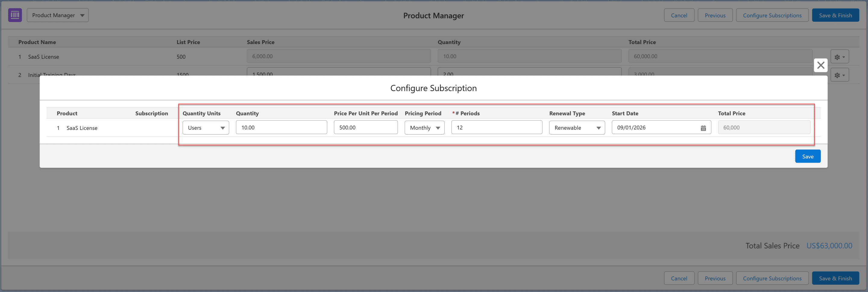This screenshot has width=868, height=292.
Task: Click the top Cancel button
Action: click(679, 15)
